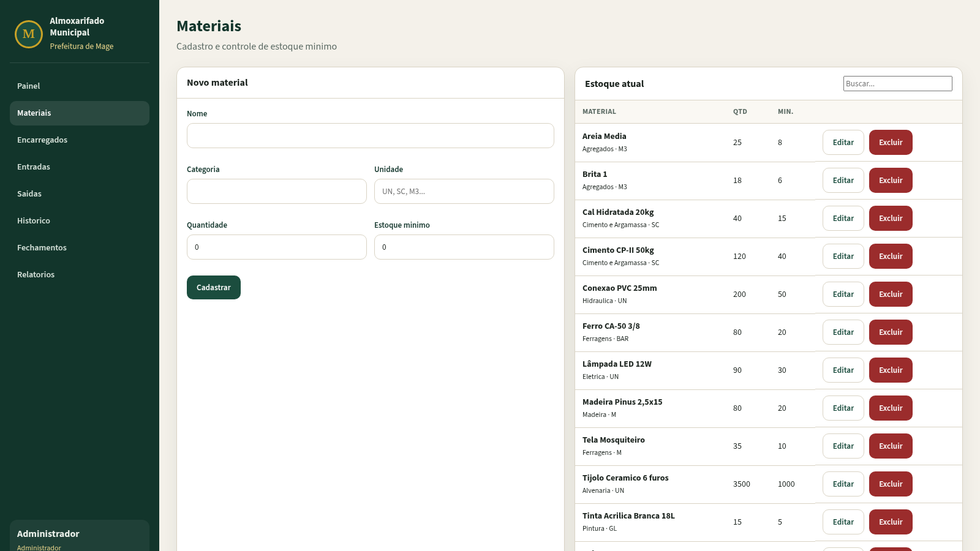Image resolution: width=980 pixels, height=551 pixels.
Task: Edit Lâmpada LED 12W
Action: click(x=843, y=370)
